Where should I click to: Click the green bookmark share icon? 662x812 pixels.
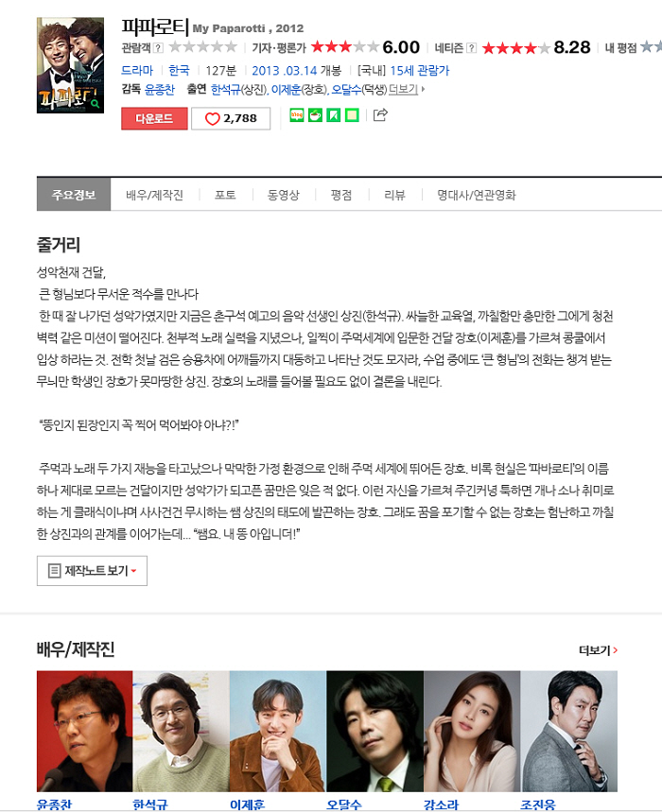pos(334,115)
